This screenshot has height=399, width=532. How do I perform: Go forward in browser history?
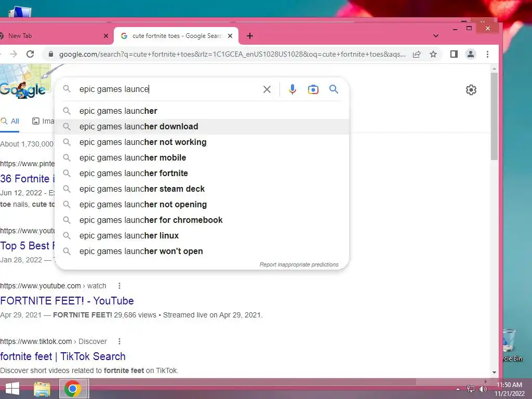click(x=13, y=54)
